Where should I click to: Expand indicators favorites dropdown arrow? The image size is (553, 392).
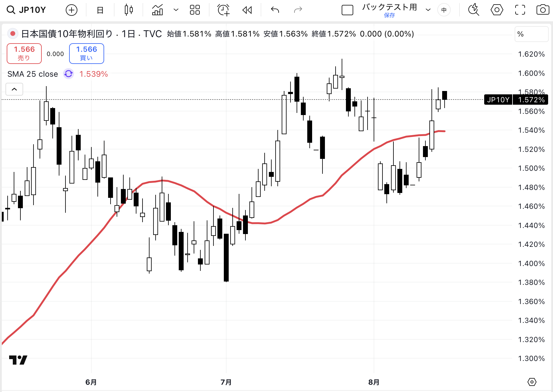tap(176, 10)
